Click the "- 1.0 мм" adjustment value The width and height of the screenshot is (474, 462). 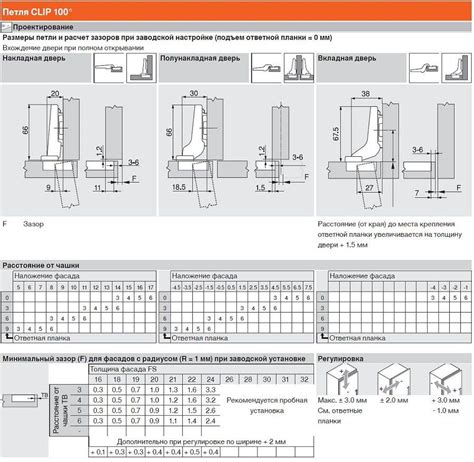click(445, 411)
